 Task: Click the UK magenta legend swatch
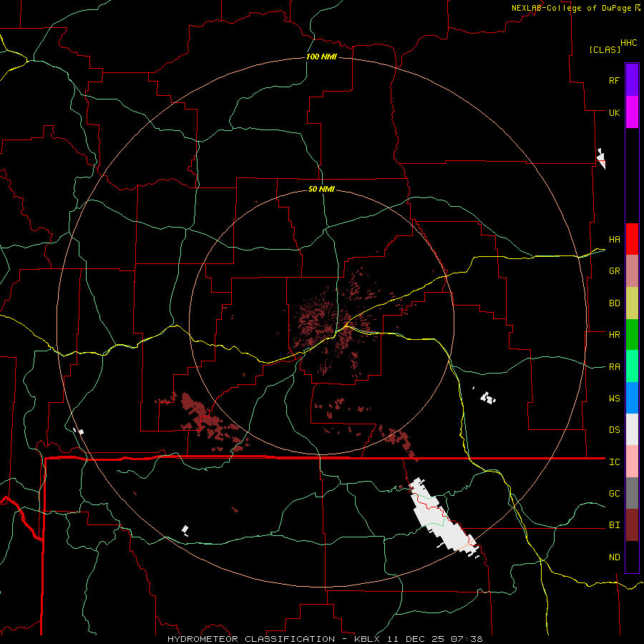coord(632,112)
